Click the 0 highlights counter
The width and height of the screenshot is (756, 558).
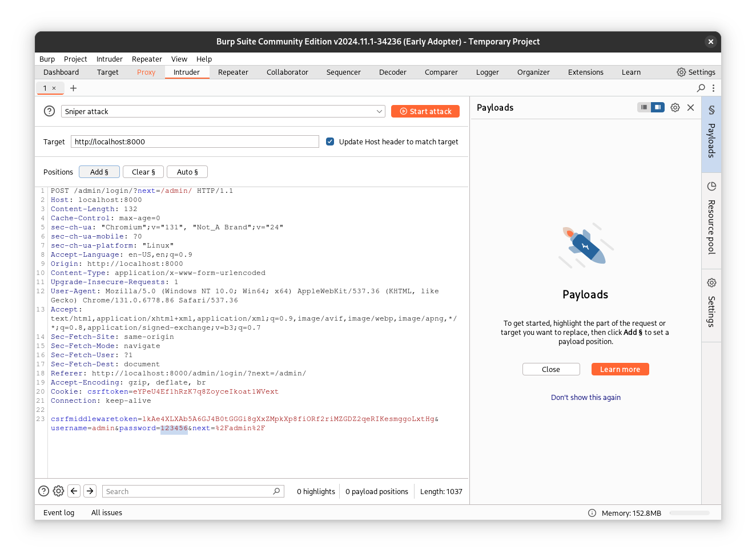coord(316,492)
